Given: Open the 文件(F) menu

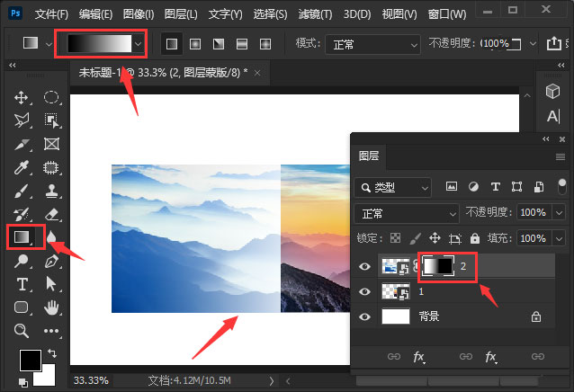Looking at the screenshot, I should [51, 14].
